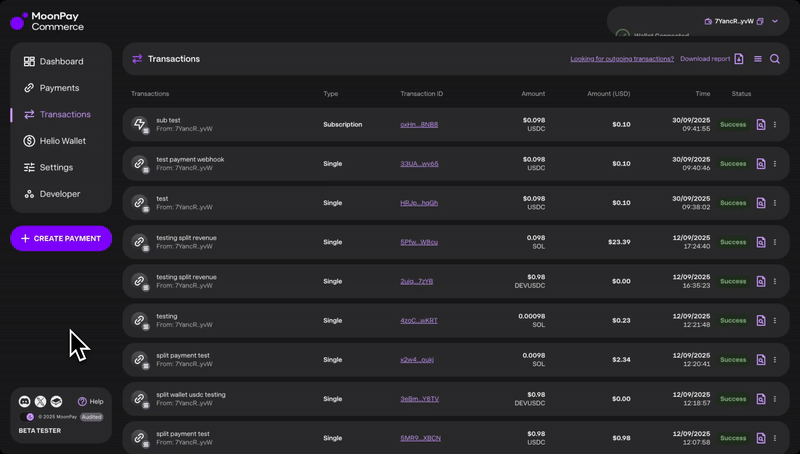800x454 pixels.
Task: View details icon for 16:35:23 transaction
Action: 761,282
